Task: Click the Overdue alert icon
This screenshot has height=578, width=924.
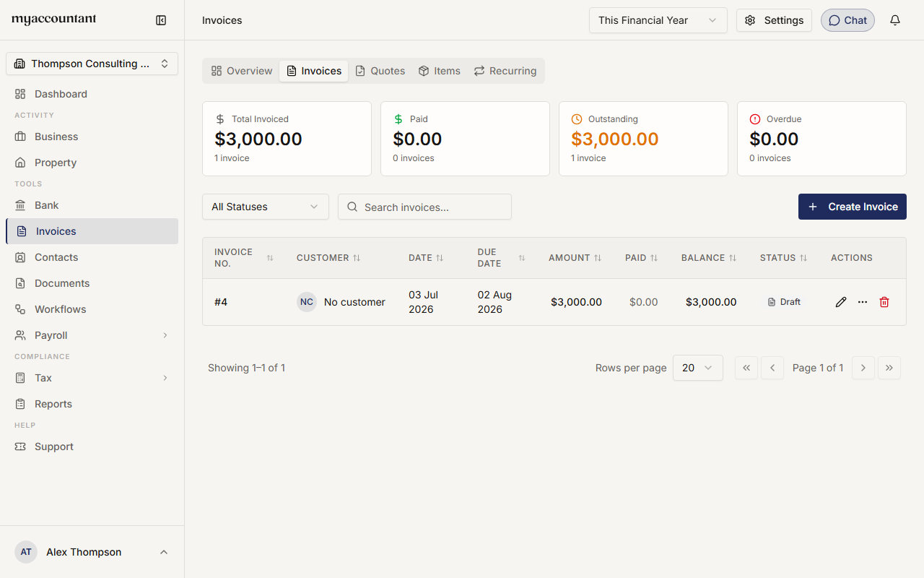Action: coord(755,119)
